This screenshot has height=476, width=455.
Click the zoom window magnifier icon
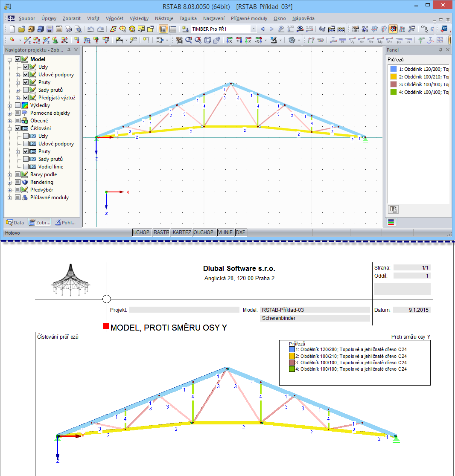pyautogui.click(x=189, y=40)
